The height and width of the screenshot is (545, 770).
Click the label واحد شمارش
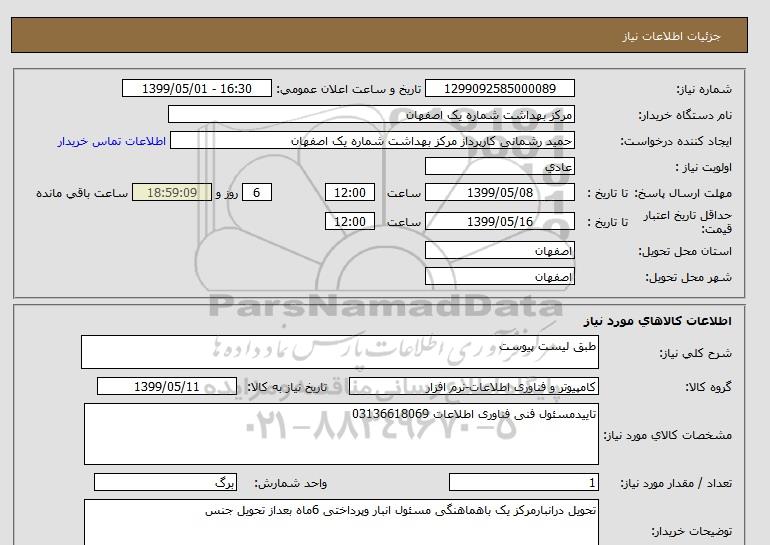pyautogui.click(x=291, y=484)
